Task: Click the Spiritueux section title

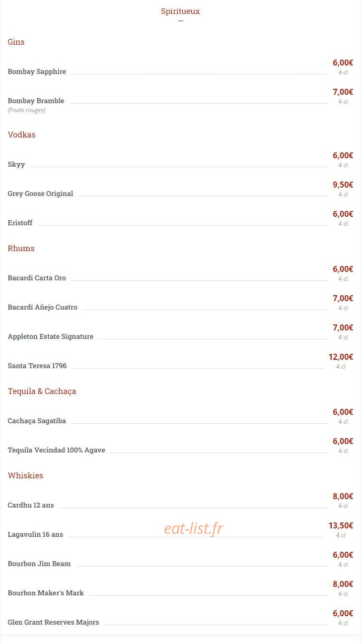Action: [180, 11]
